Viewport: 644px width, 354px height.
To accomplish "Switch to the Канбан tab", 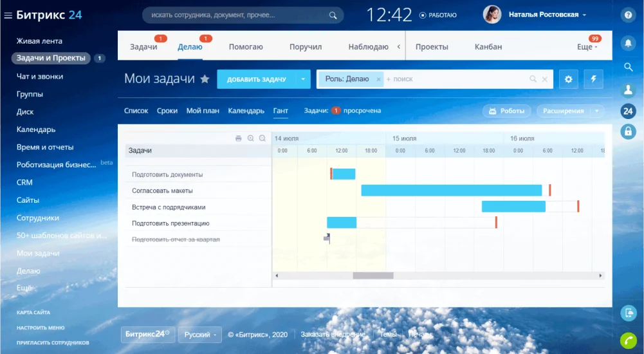I will tap(488, 47).
